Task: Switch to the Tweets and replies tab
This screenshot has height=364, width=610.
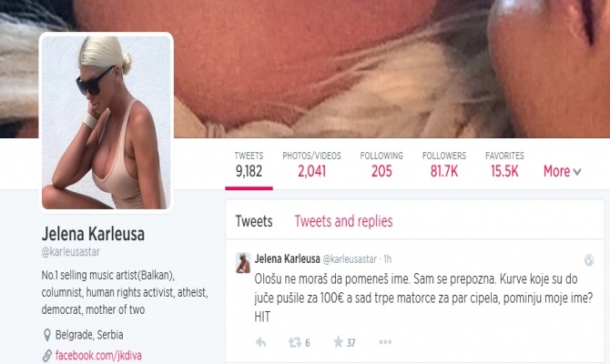Action: [x=343, y=221]
